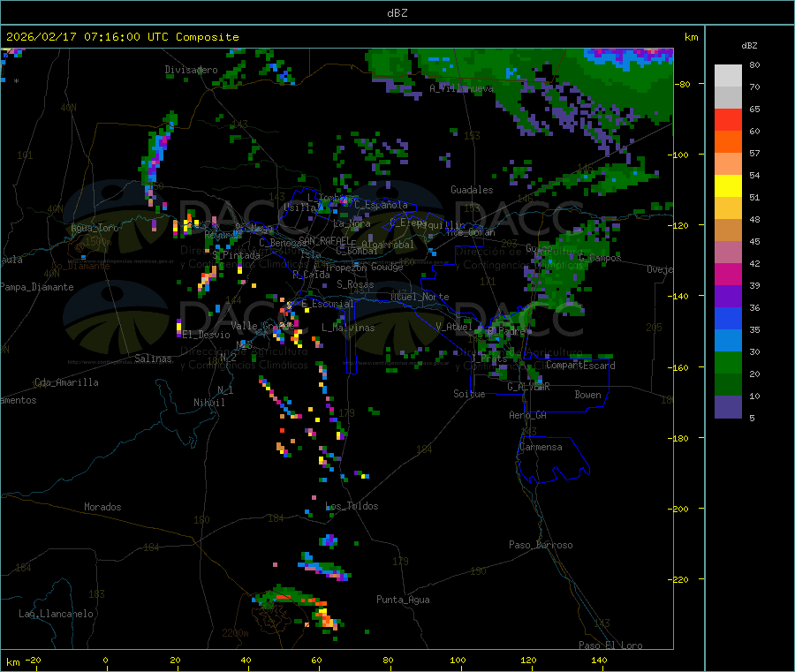Click the L_Malvinas label

coord(348,328)
